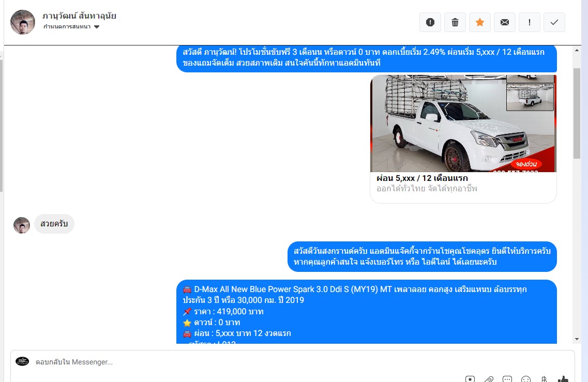
Task: Click the baht payment request icon
Action: coord(544,378)
